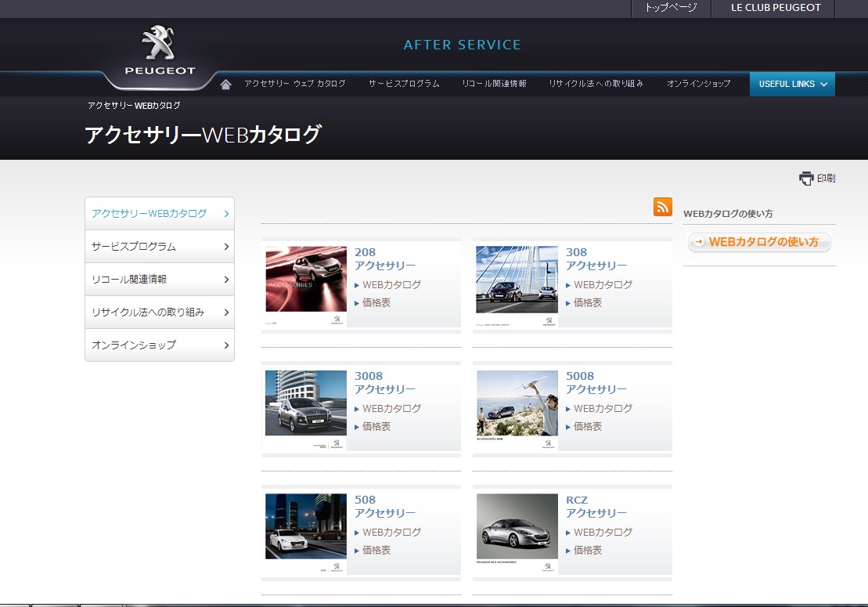Open リコール関連情報 in top navigation bar
The height and width of the screenshot is (607, 868).
(495, 84)
